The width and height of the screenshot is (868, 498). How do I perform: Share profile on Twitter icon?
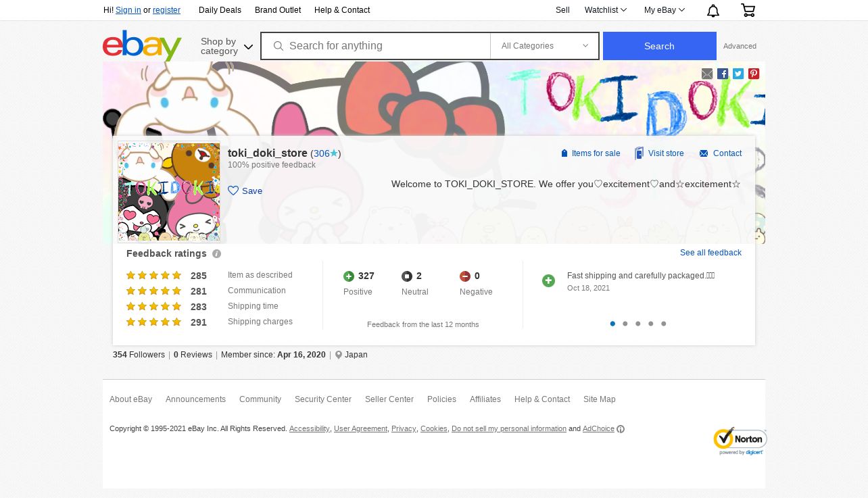coord(738,74)
